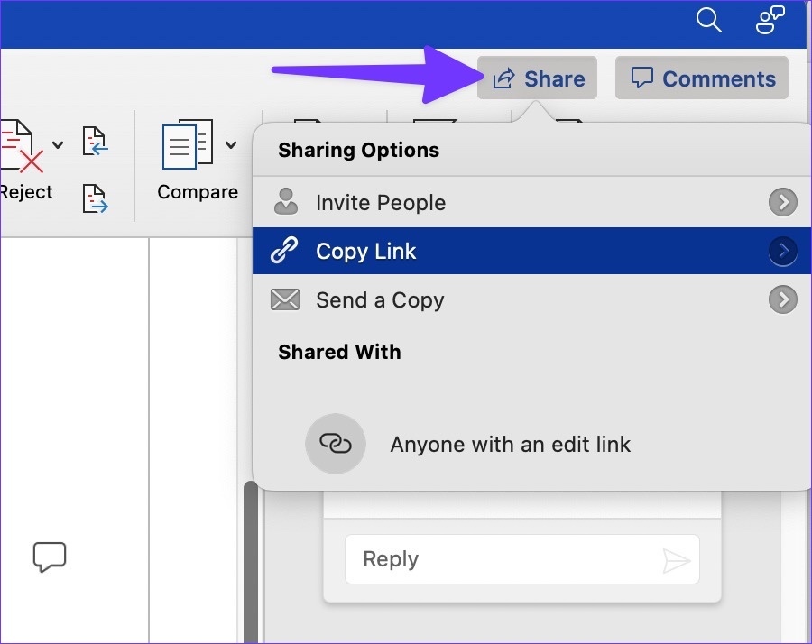Screen dimensions: 812x644
Task: Expand the Copy Link chevron
Action: [782, 251]
